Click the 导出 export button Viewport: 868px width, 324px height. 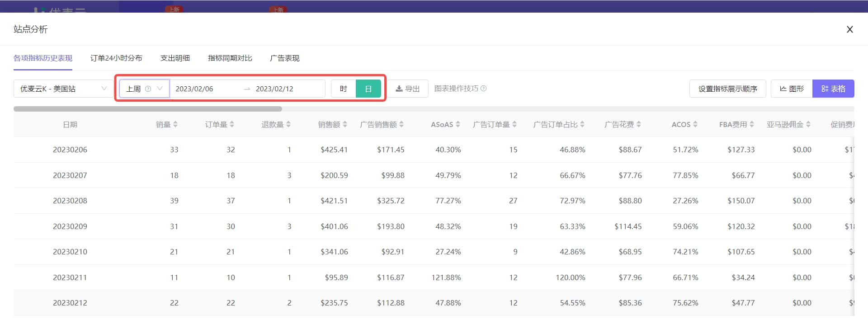coord(408,89)
